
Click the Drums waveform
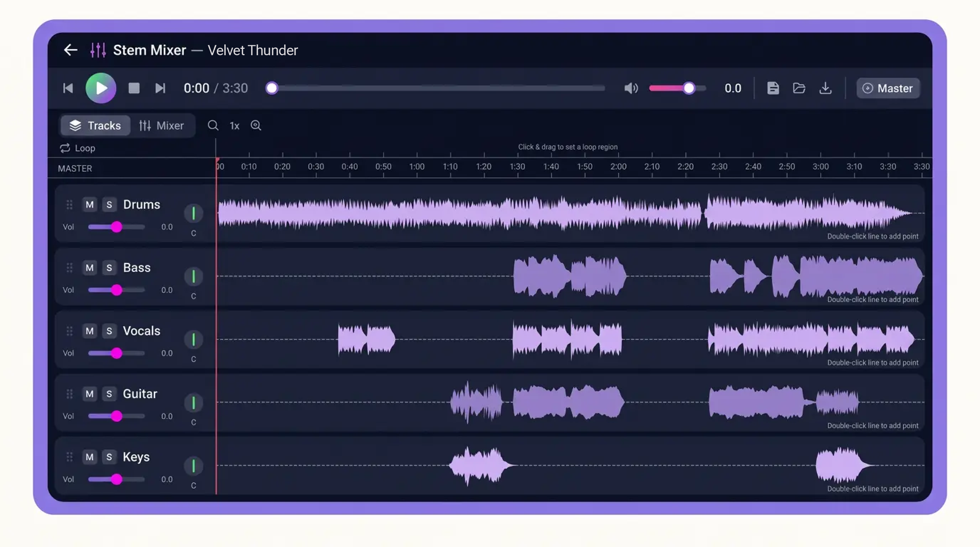click(x=565, y=213)
